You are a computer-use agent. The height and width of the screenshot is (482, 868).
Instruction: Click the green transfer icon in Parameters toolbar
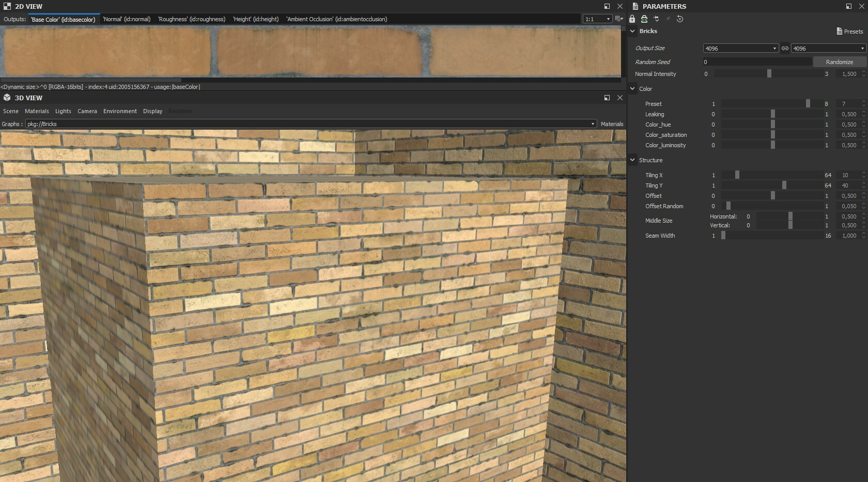point(644,19)
